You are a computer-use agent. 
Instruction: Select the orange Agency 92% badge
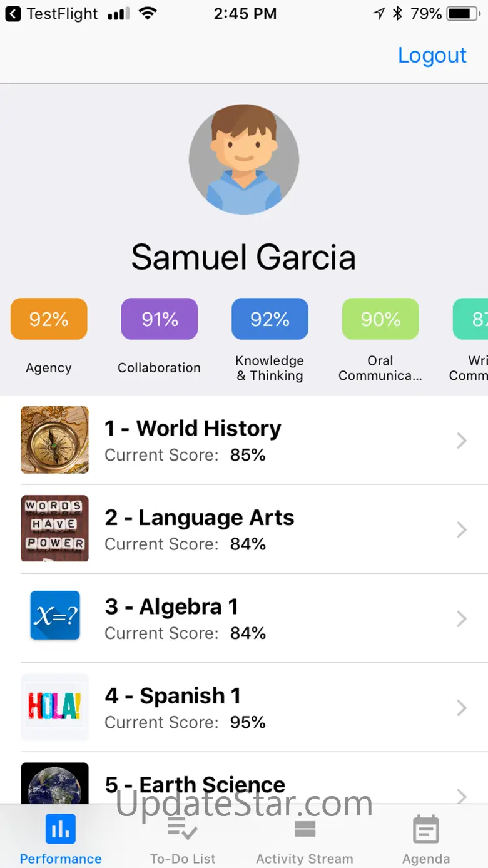pos(49,319)
